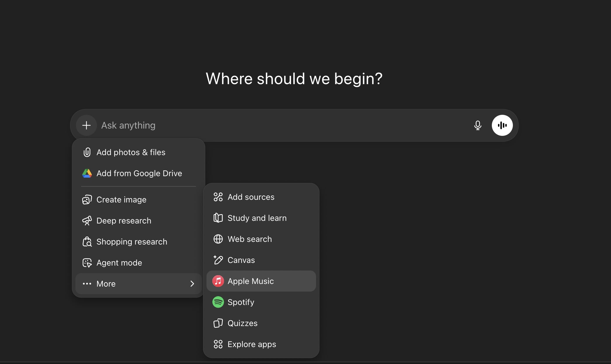
Task: Click the Quizzes icon
Action: 218,323
